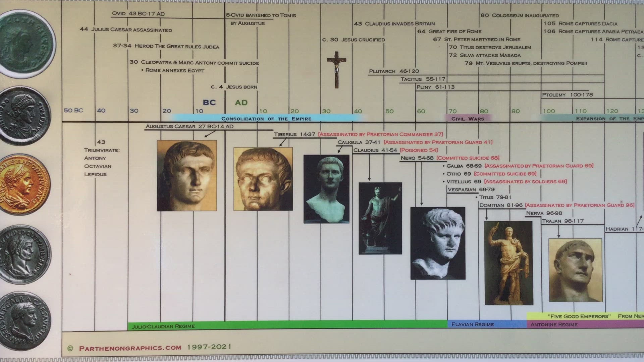Select the blue Flavian Regime bar
The image size is (644, 362).
point(486,324)
